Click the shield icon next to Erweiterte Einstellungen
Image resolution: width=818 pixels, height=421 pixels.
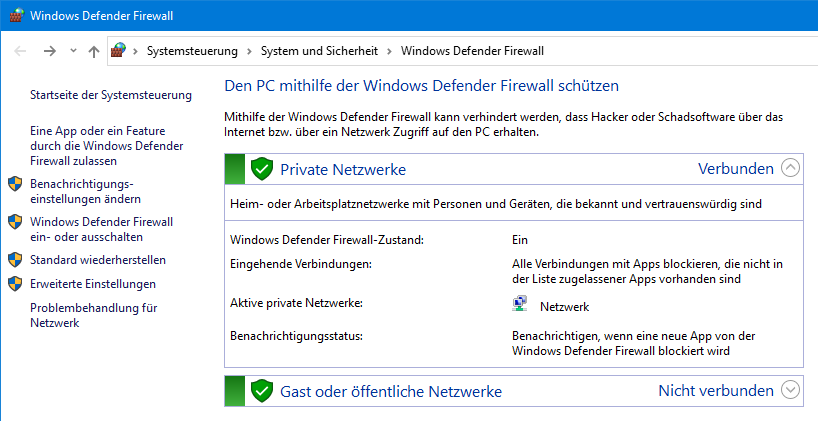pyautogui.click(x=15, y=284)
